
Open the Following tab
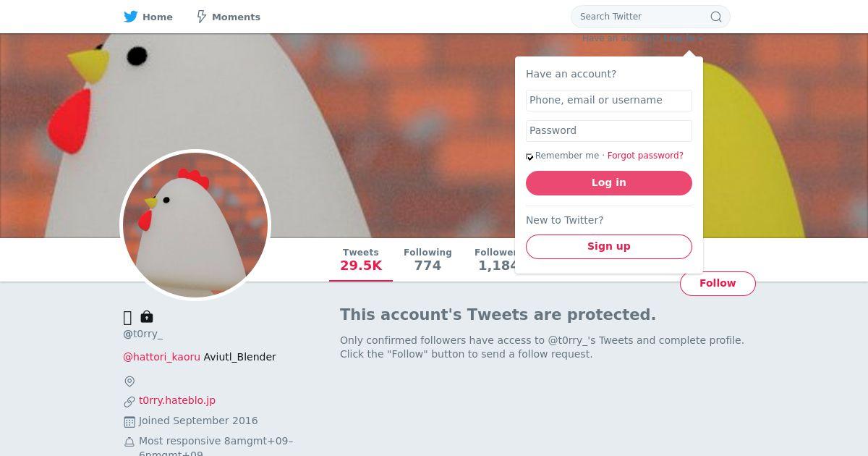(x=427, y=259)
